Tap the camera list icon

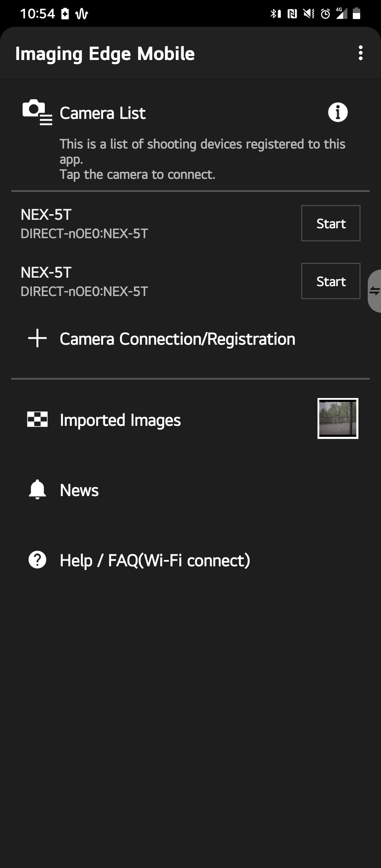coord(37,112)
